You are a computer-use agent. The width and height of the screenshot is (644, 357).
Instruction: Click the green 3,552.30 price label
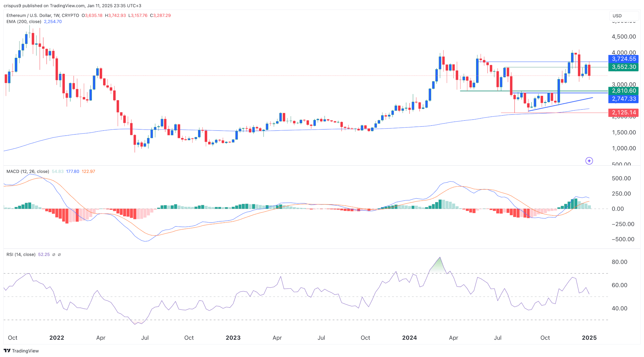(x=624, y=67)
